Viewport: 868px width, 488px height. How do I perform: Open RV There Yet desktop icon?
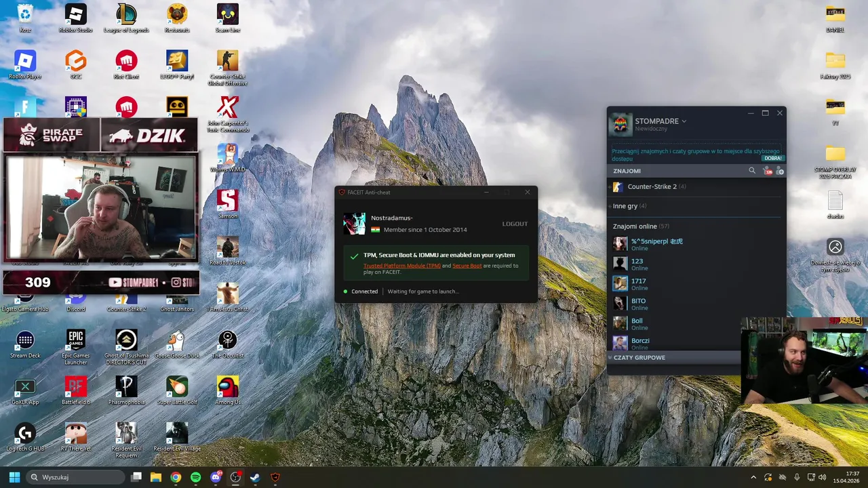[x=75, y=437]
